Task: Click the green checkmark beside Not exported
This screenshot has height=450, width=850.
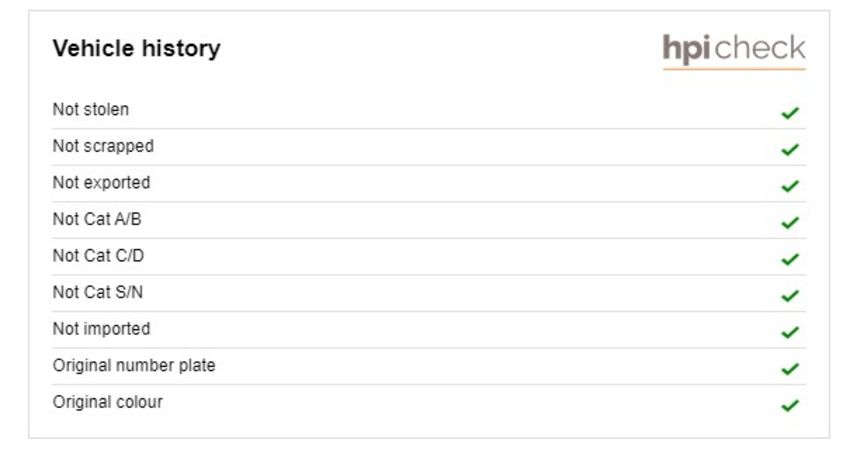Action: coord(790,186)
